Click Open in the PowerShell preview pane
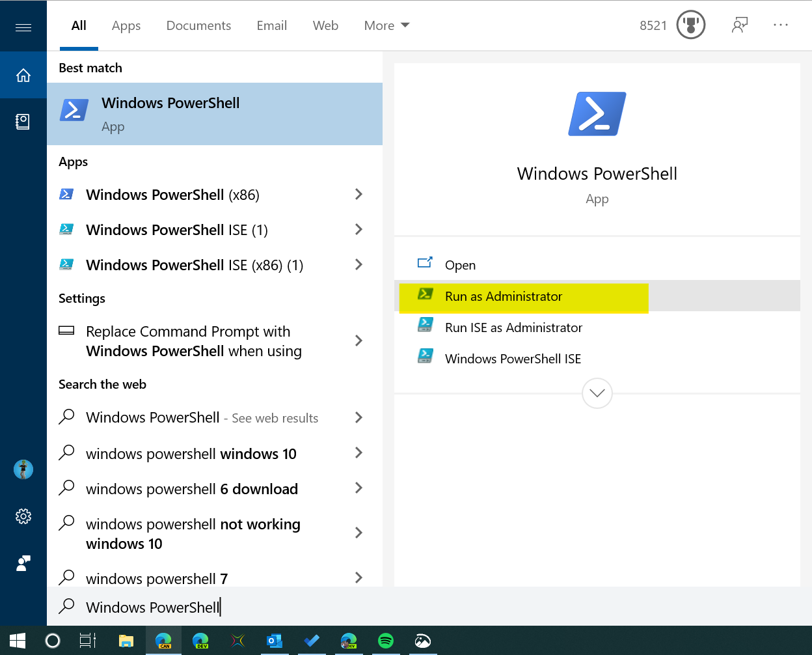The width and height of the screenshot is (812, 655). [x=597, y=264]
